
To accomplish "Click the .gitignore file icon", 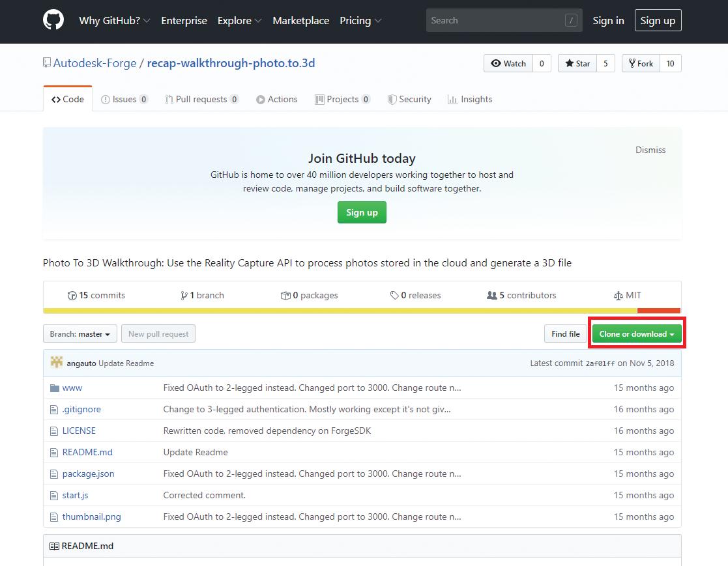I will (54, 410).
